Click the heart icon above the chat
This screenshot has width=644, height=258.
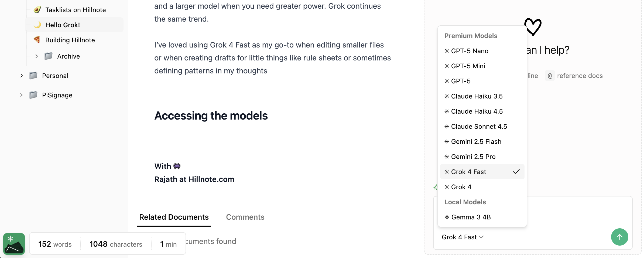click(x=533, y=27)
